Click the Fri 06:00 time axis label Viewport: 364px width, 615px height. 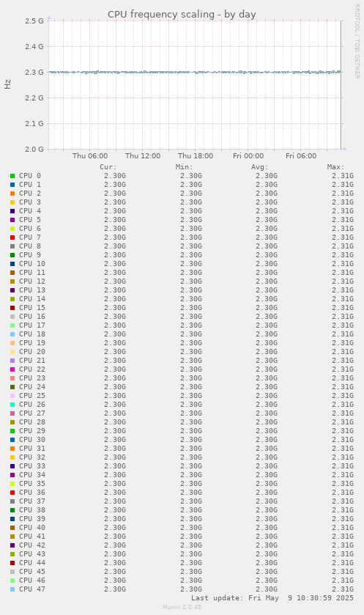pyautogui.click(x=301, y=155)
